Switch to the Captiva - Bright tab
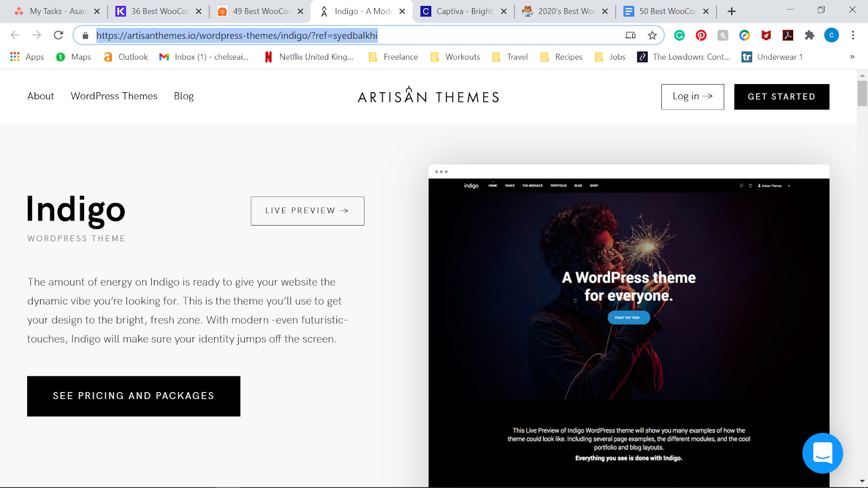 pos(465,11)
